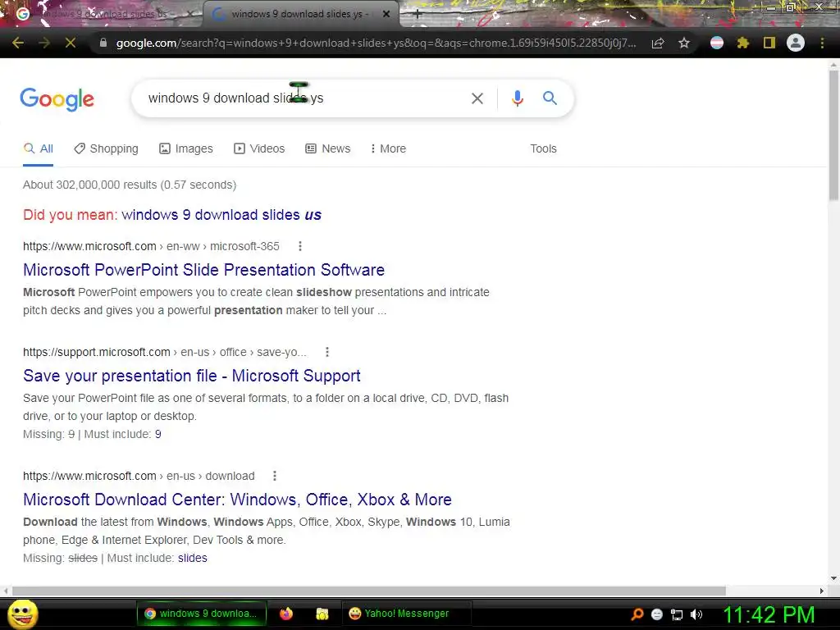The height and width of the screenshot is (630, 840).
Task: Close the active Chrome tab
Action: click(x=386, y=14)
